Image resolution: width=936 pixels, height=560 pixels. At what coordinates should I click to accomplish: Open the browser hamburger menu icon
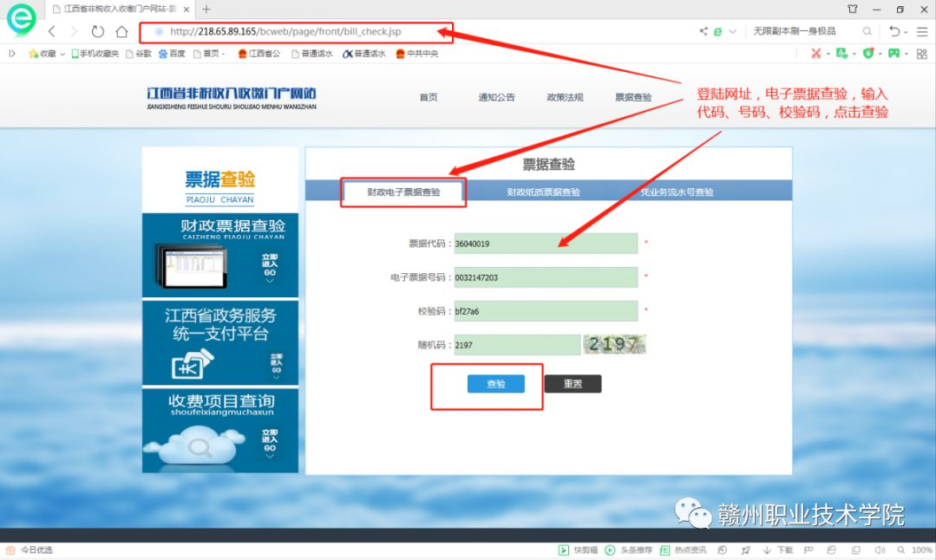coord(921,31)
